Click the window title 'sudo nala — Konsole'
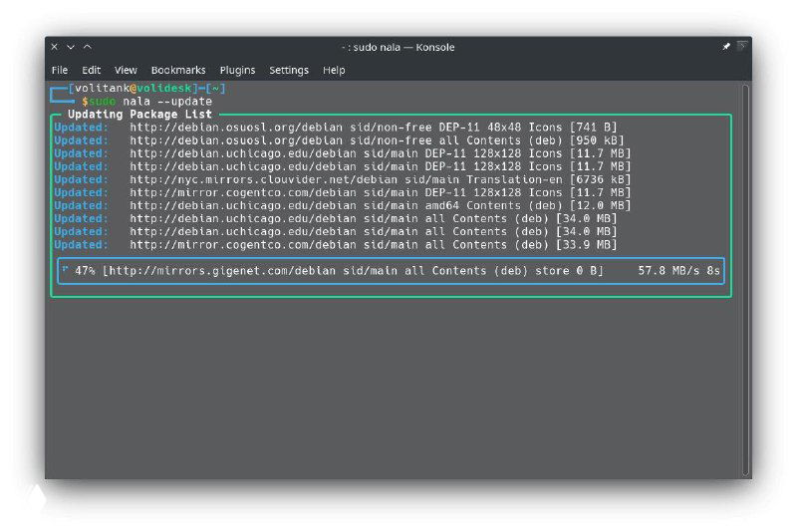This screenshot has height=532, width=797. point(398,47)
